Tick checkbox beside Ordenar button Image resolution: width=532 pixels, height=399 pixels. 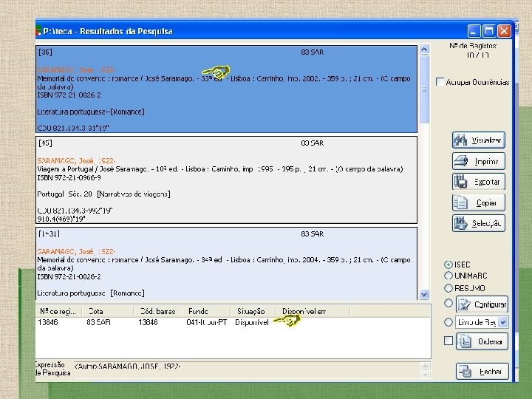pyautogui.click(x=449, y=341)
